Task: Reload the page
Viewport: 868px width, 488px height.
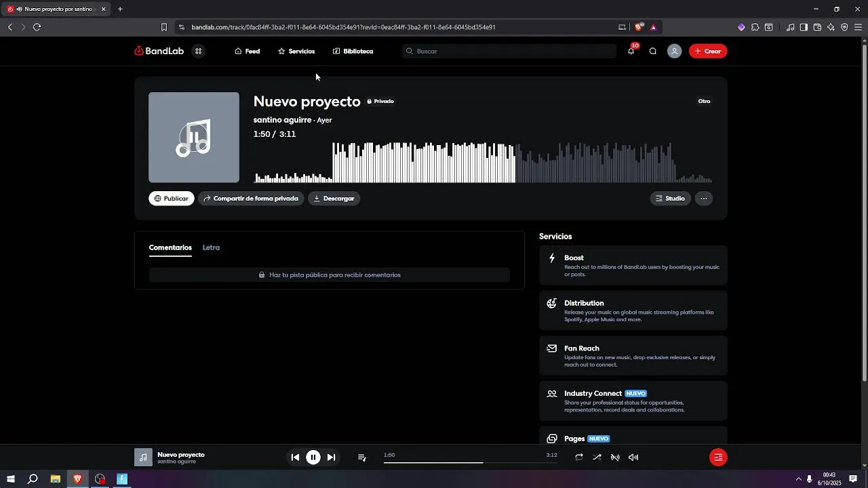Action: 37,27
